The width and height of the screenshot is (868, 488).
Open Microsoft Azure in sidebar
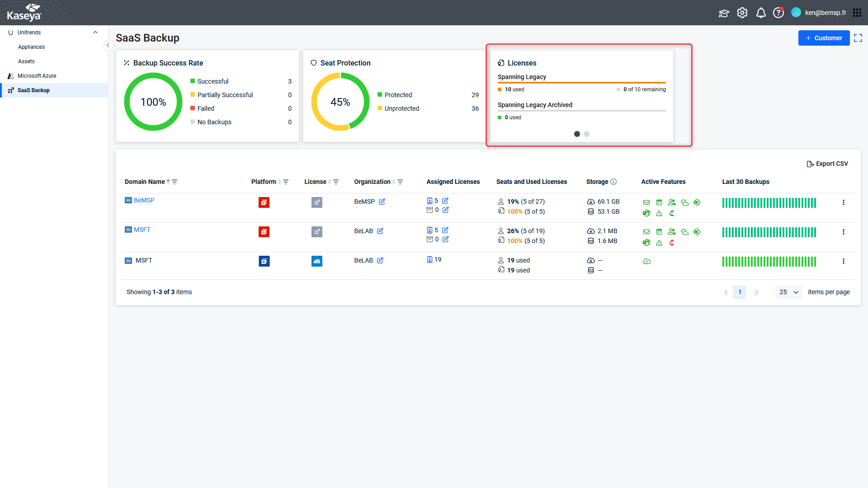point(37,76)
